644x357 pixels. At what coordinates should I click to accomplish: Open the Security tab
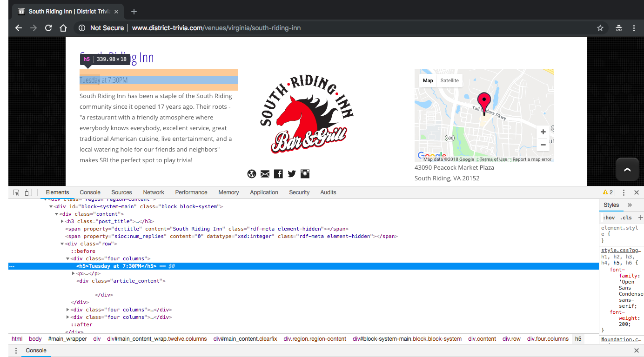pyautogui.click(x=299, y=192)
